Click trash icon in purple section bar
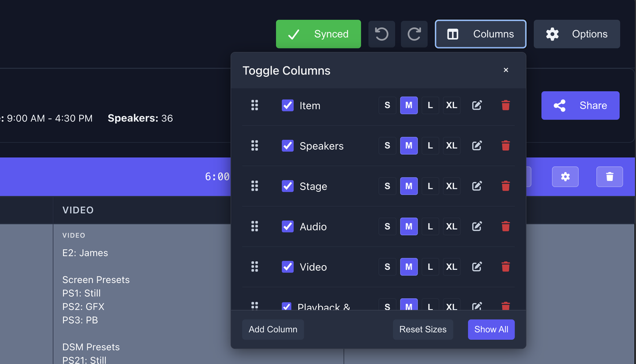Screen dimensions: 636x364 tap(609, 177)
